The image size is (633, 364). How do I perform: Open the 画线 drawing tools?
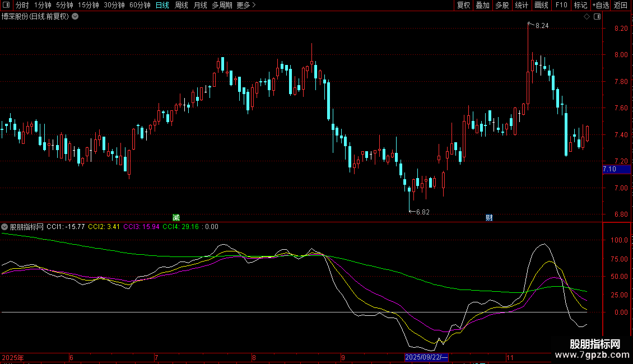541,6
